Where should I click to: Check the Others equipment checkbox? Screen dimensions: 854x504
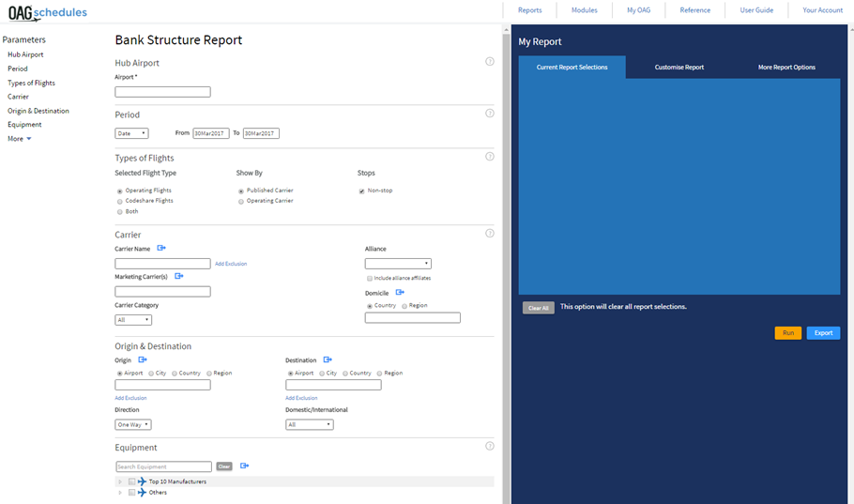(x=131, y=493)
